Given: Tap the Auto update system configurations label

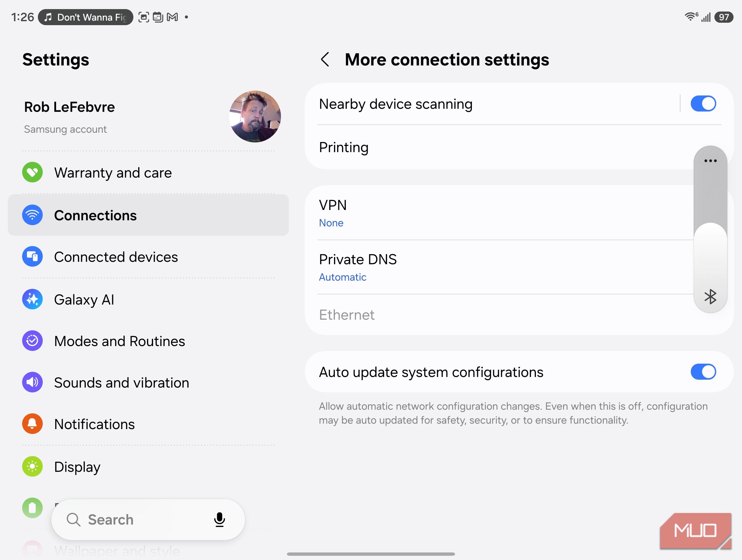Looking at the screenshot, I should 431,372.
